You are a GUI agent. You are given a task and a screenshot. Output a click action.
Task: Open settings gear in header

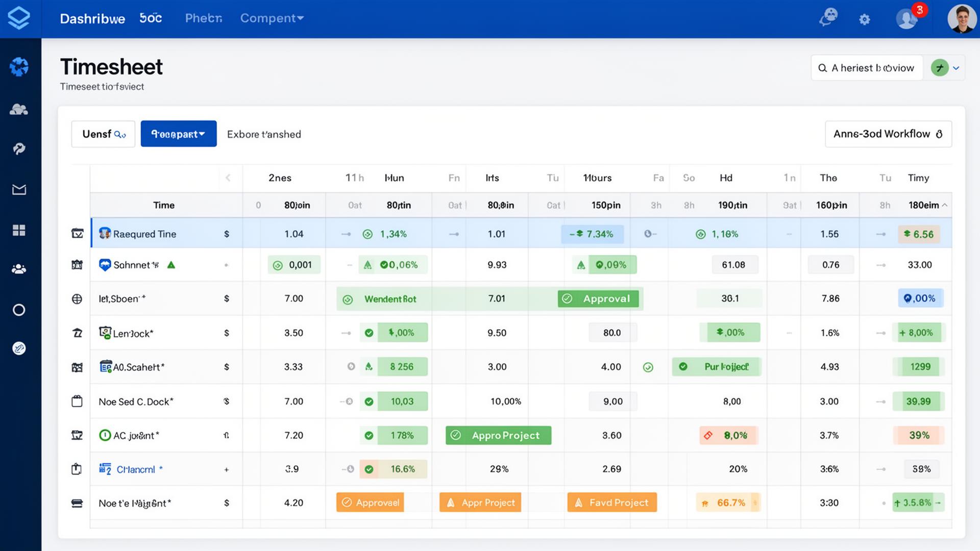pyautogui.click(x=864, y=19)
